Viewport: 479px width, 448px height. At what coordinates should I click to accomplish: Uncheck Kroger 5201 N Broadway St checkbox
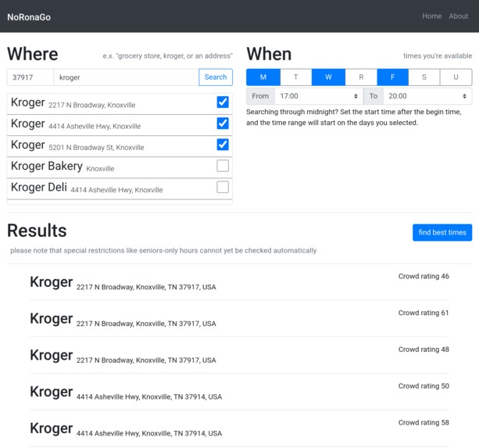pos(223,145)
